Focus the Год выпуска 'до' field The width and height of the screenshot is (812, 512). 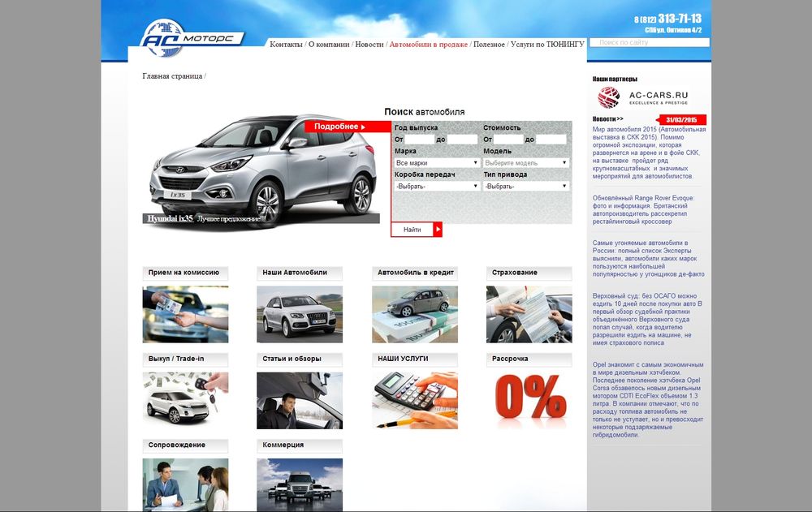pyautogui.click(x=462, y=140)
